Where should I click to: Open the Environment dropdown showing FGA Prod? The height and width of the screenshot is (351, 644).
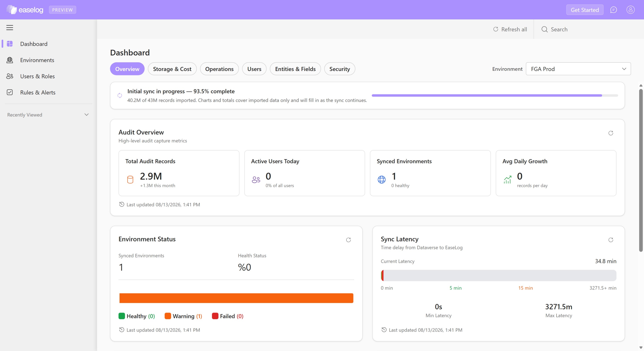[x=578, y=69]
